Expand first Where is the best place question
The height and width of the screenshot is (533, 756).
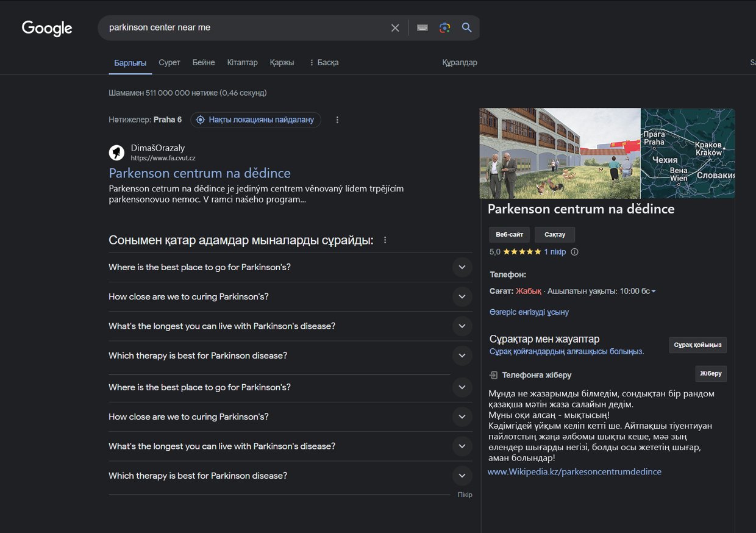click(290, 267)
